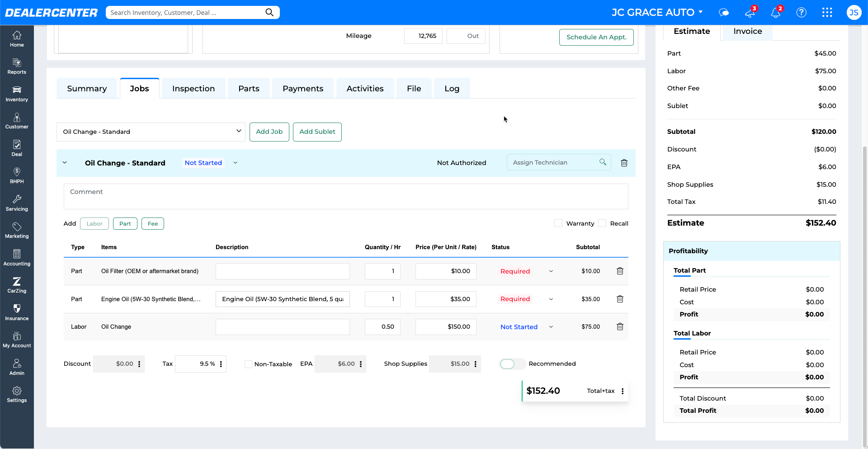This screenshot has height=449, width=868.
Task: Open announcements megaphone with 3 badge
Action: point(750,12)
